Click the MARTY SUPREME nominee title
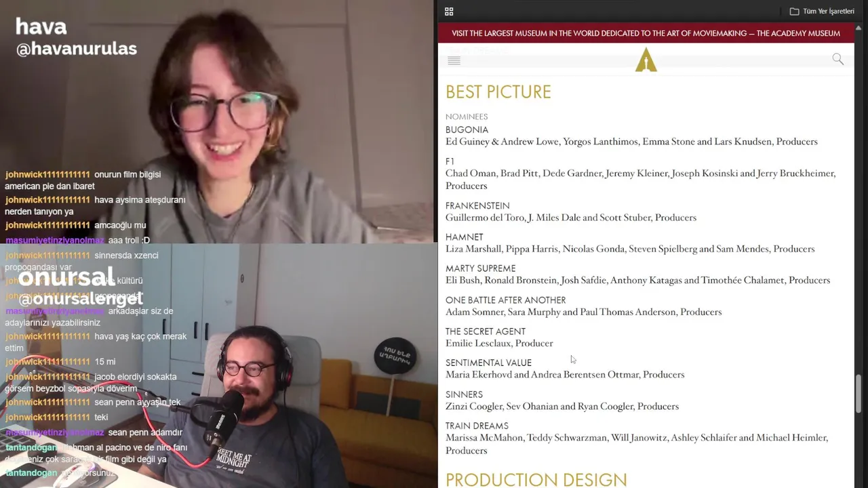Image resolution: width=868 pixels, height=488 pixels. (480, 268)
